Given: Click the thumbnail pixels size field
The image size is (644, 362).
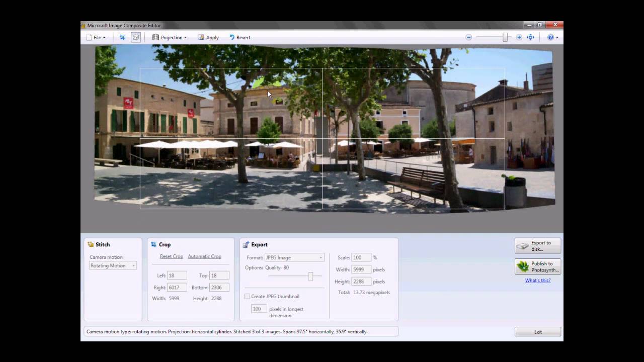Looking at the screenshot, I should (x=259, y=309).
